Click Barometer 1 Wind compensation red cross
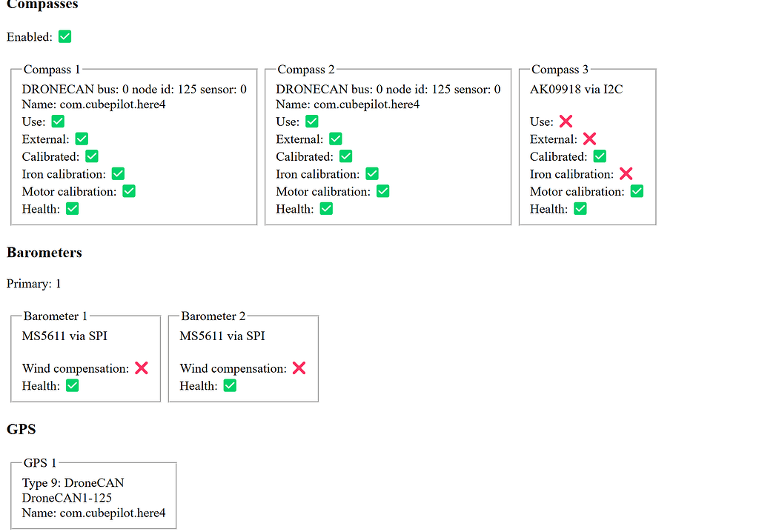Image resolution: width=759 pixels, height=532 pixels. 142,368
